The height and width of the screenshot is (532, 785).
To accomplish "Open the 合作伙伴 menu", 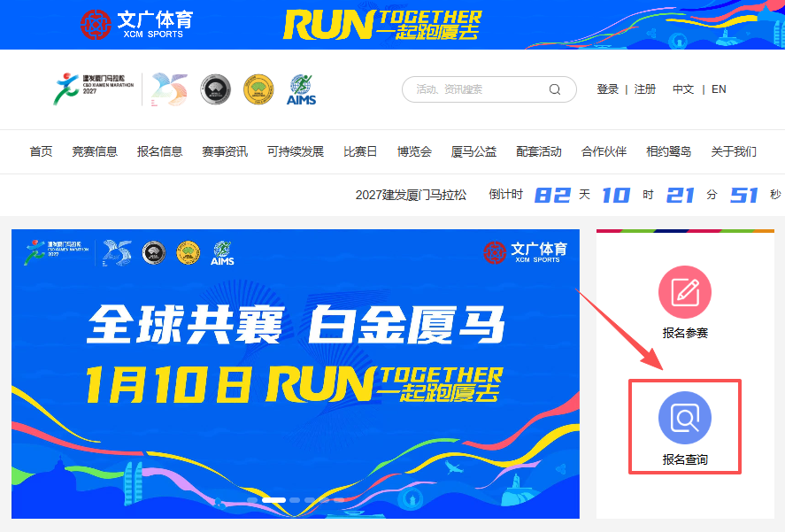I will (604, 151).
